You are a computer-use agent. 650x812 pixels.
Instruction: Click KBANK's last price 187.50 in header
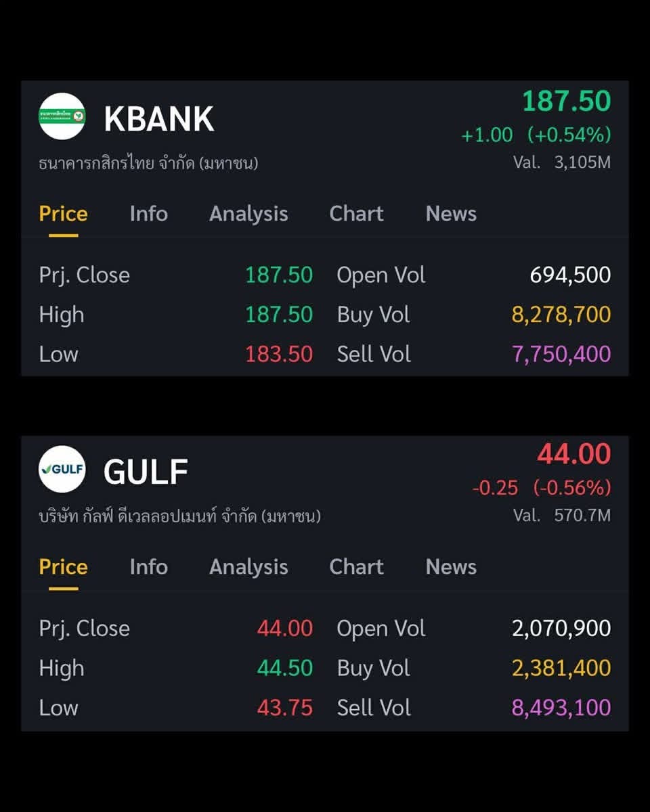[566, 101]
